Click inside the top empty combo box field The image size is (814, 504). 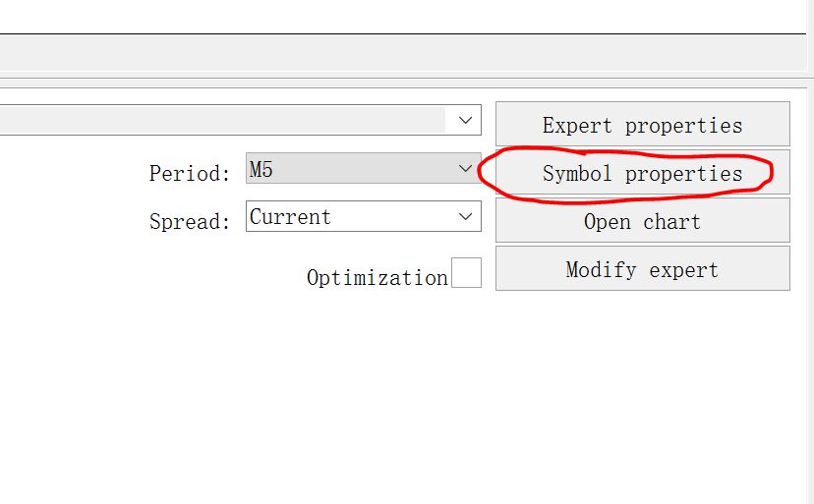click(223, 120)
